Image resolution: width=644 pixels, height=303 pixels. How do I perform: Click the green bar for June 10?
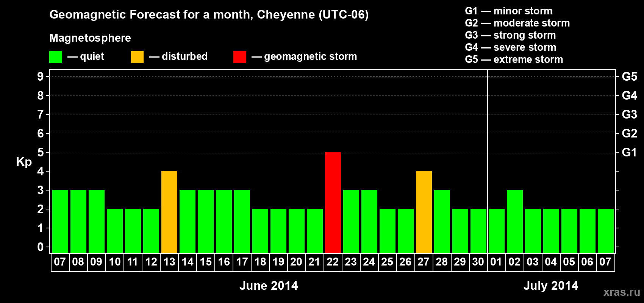coord(115,231)
